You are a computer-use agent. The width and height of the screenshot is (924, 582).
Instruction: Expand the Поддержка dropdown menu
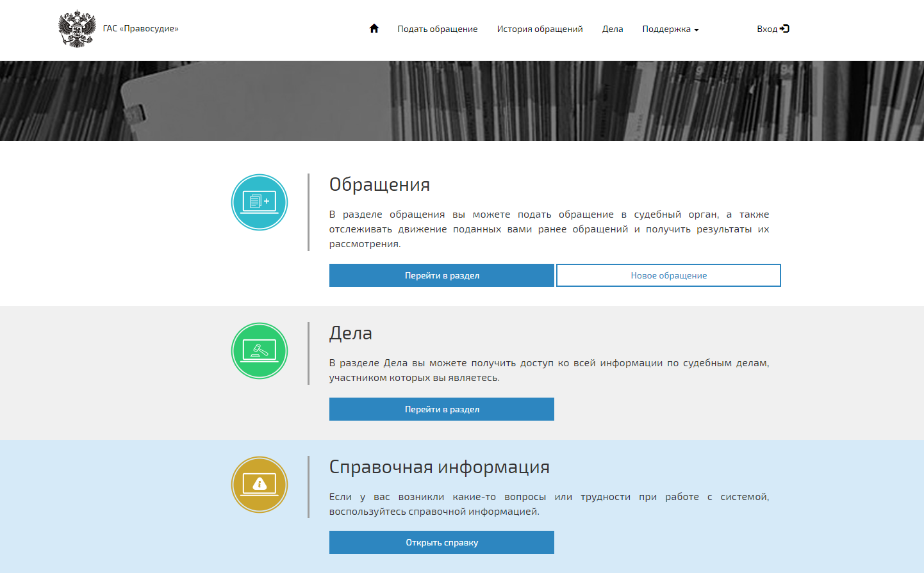[x=670, y=29]
